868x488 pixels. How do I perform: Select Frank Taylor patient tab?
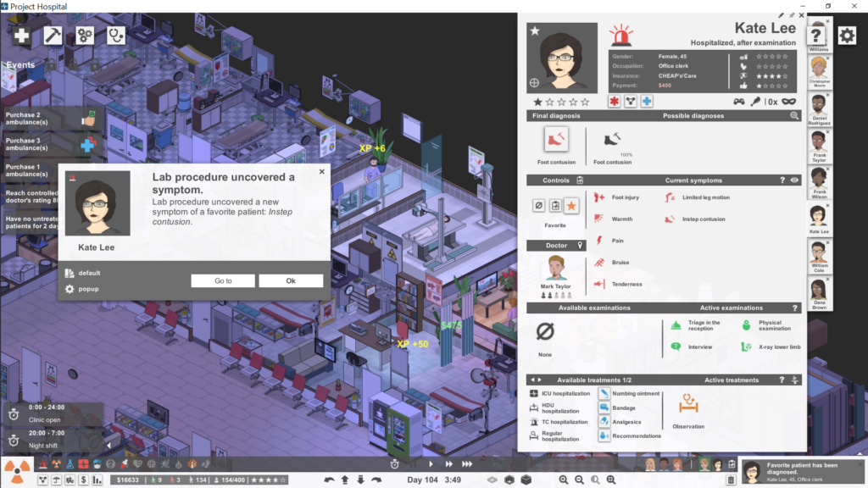[x=819, y=147]
